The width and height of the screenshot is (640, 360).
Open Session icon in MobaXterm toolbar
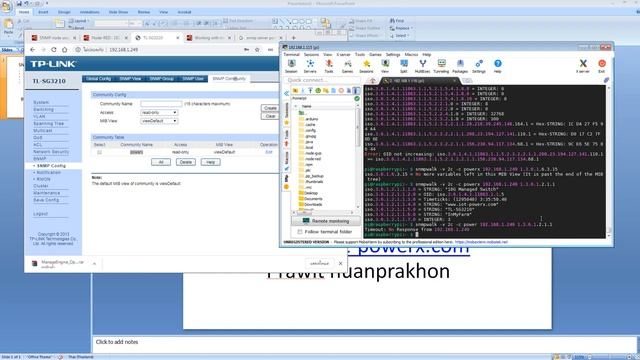[x=291, y=66]
